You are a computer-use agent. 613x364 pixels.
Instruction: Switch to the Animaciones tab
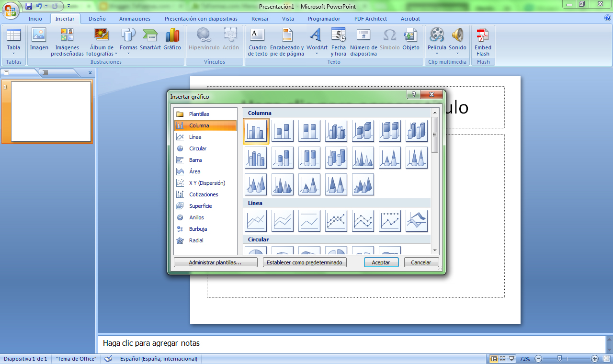(x=135, y=19)
